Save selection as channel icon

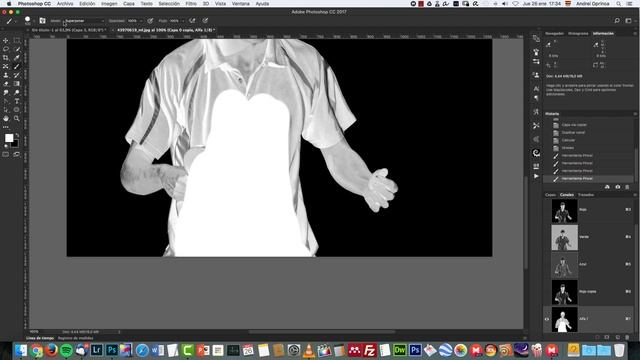pyautogui.click(x=607, y=337)
